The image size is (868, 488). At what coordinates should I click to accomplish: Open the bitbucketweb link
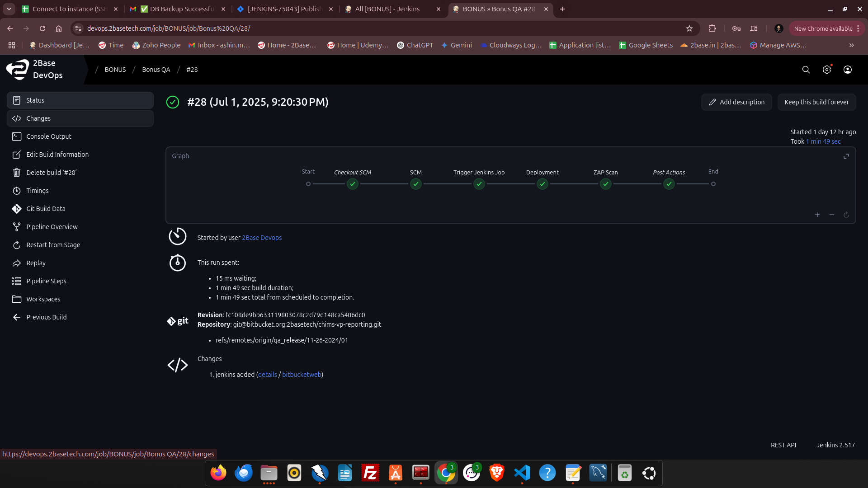pyautogui.click(x=302, y=375)
